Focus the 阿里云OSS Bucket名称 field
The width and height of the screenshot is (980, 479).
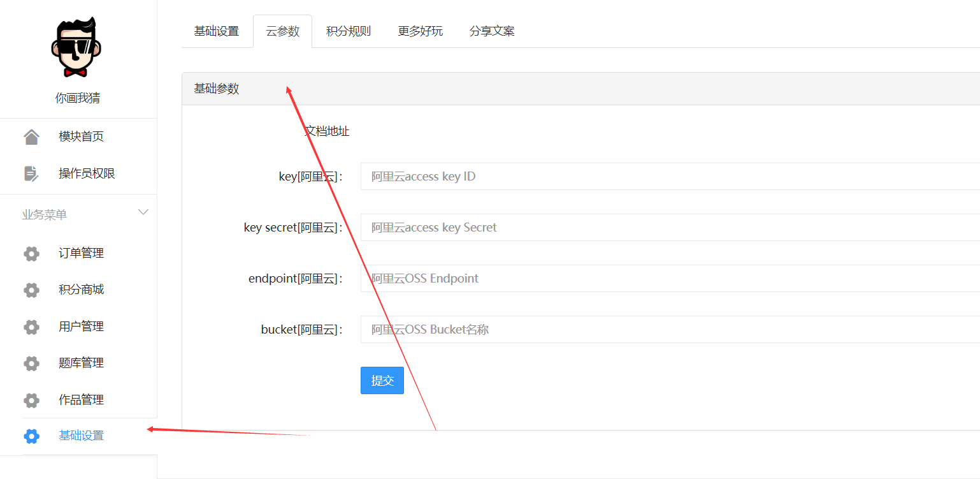click(670, 329)
